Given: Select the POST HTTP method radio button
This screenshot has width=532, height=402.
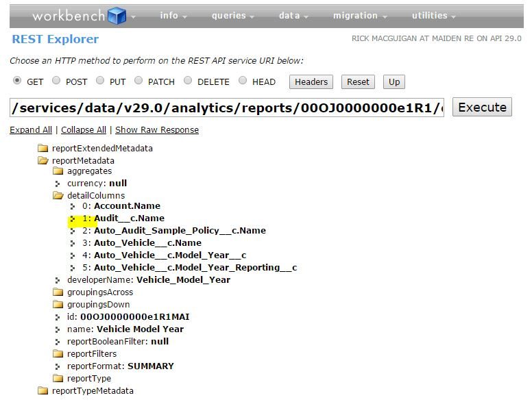Looking at the screenshot, I should (56, 81).
